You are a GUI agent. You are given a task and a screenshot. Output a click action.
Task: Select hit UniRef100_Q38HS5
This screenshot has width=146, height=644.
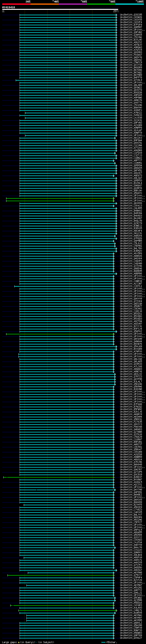coord(131,35)
